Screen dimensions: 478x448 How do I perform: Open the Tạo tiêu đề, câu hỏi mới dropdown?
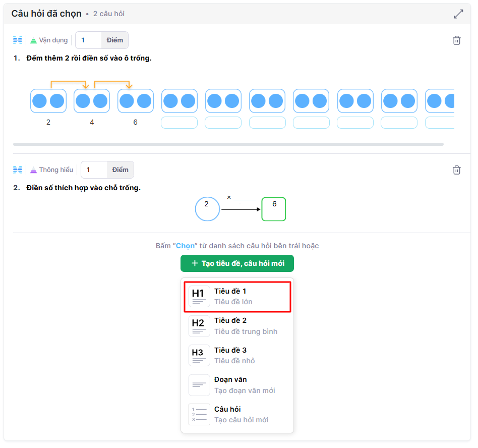[x=236, y=263]
